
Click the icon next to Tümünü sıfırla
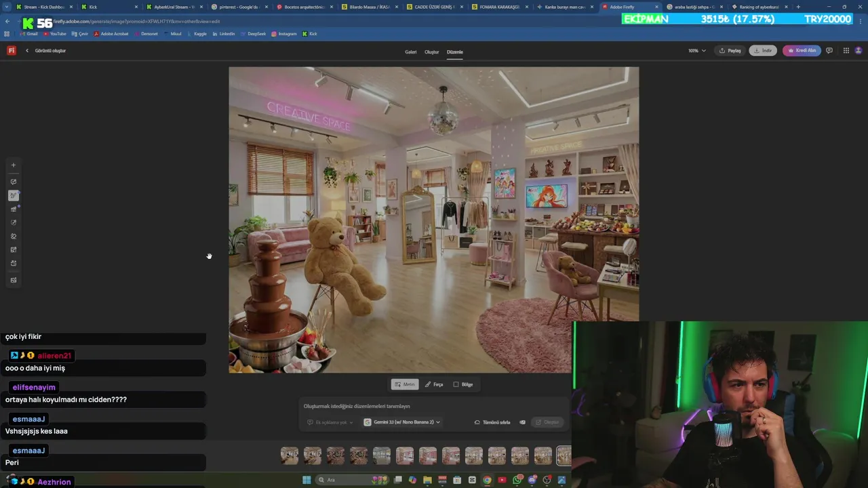click(x=522, y=422)
